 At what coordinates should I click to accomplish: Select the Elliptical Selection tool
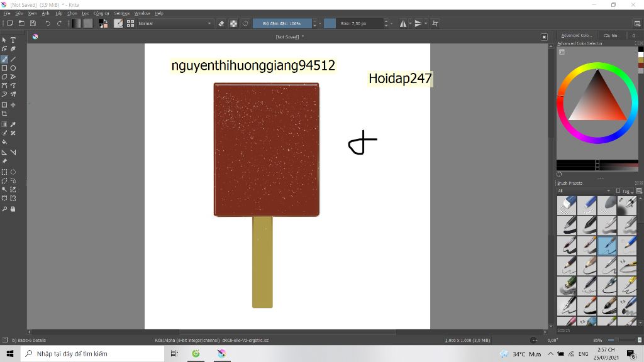click(x=13, y=172)
